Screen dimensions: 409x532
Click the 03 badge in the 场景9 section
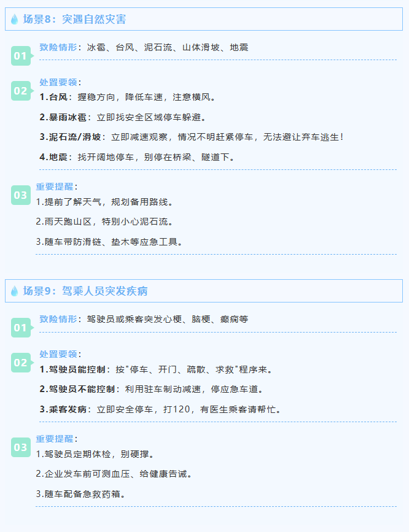pyautogui.click(x=20, y=447)
